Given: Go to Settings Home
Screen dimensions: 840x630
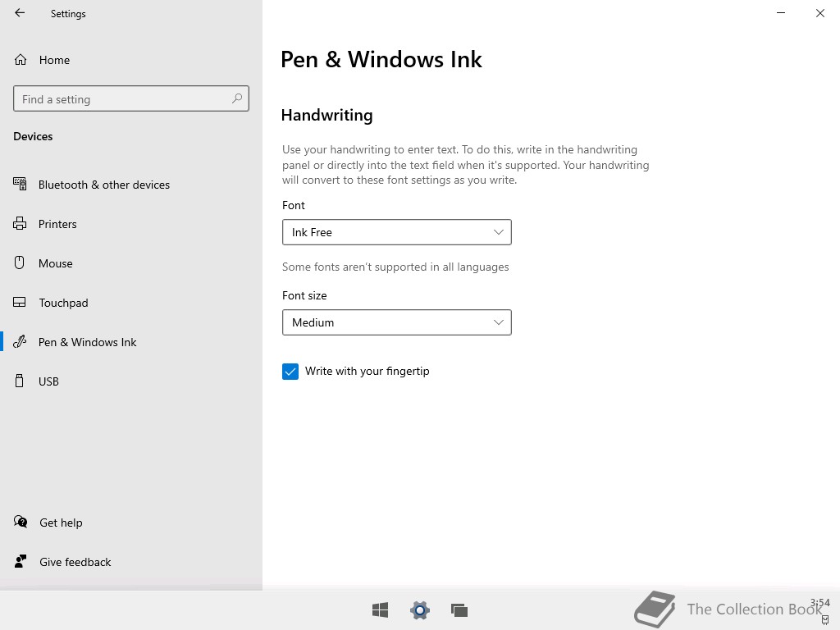Looking at the screenshot, I should click(x=131, y=60).
